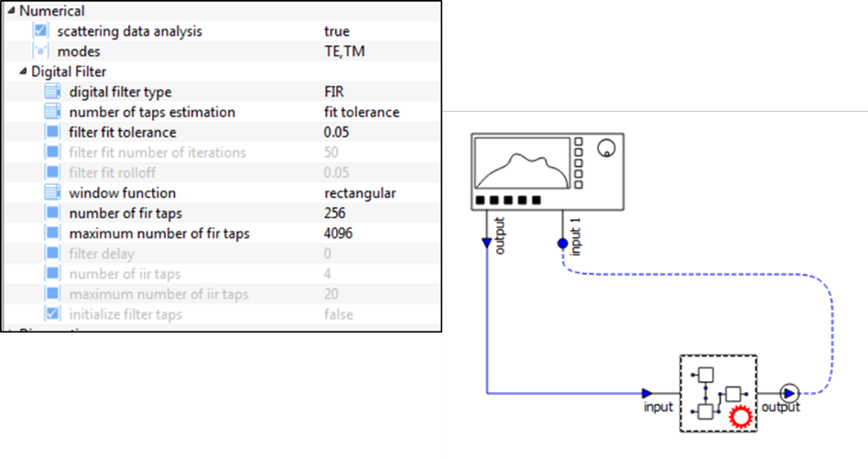The height and width of the screenshot is (459, 868).
Task: Edit filter fit tolerance value 0.05
Action: pyautogui.click(x=337, y=132)
